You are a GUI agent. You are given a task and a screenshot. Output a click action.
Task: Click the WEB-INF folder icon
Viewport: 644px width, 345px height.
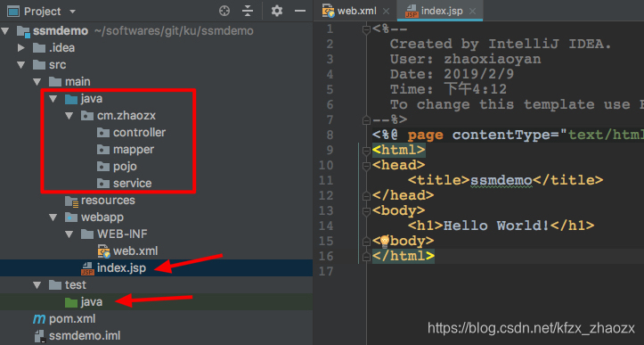87,234
